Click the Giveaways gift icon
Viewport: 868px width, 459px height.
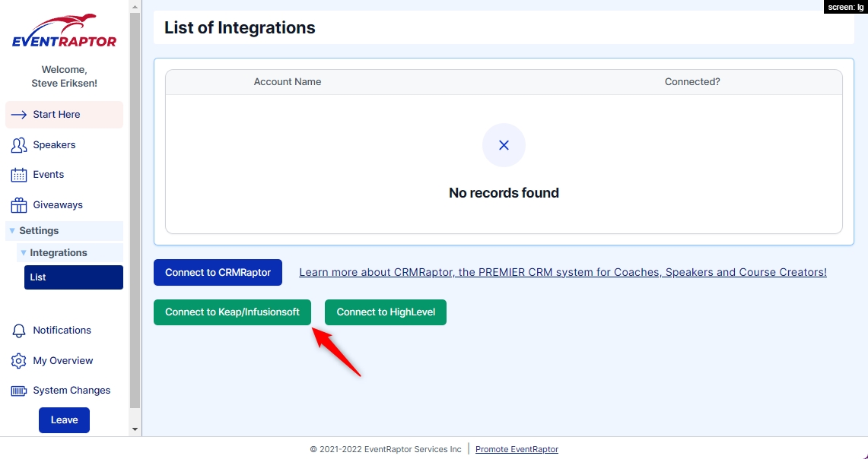[x=19, y=205]
